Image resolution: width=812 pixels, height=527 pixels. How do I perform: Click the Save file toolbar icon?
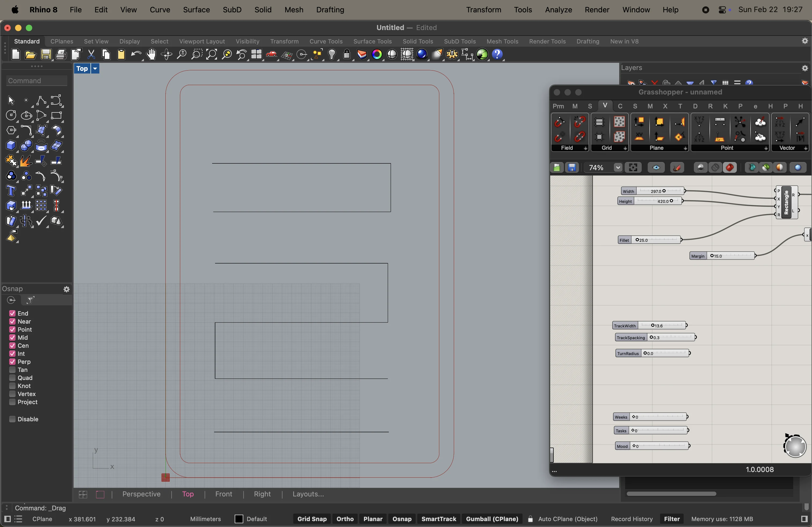[x=46, y=54]
